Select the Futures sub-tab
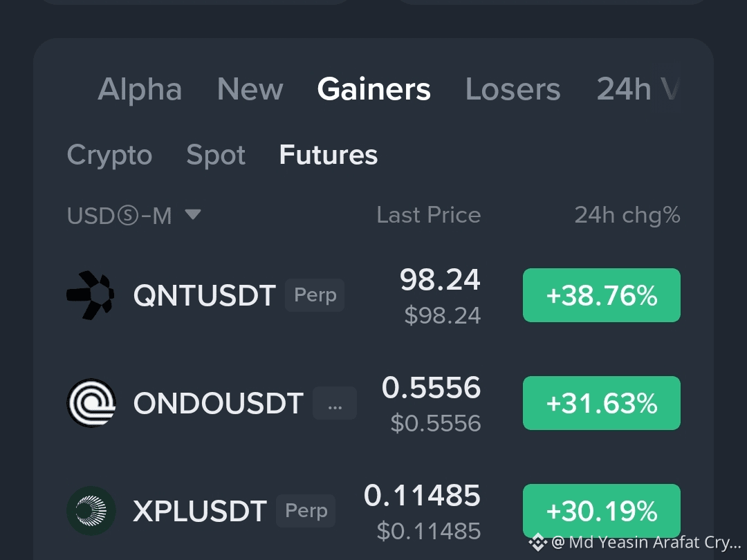747x560 pixels. pos(329,155)
